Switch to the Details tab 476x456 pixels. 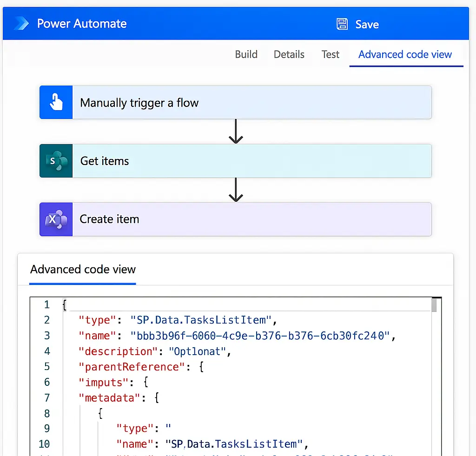pos(289,54)
